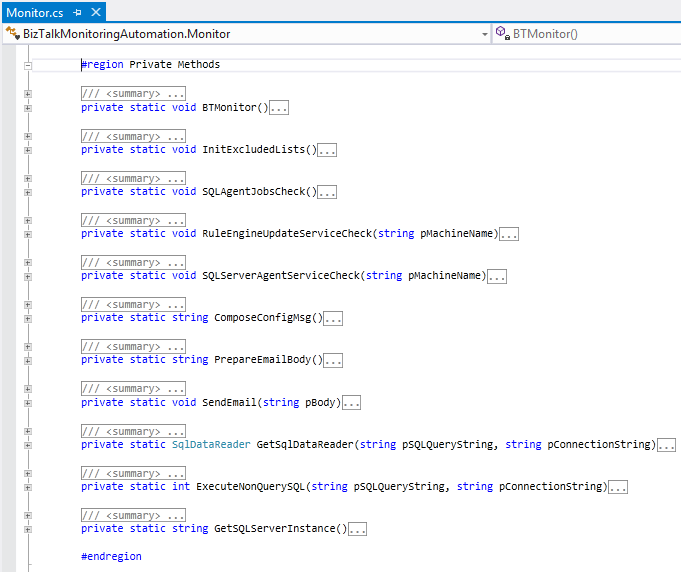Viewport: 681px width, 572px height.
Task: Click the collapsed ellipsis box after SQLAgentJobsCheck()
Action: [x=327, y=192]
